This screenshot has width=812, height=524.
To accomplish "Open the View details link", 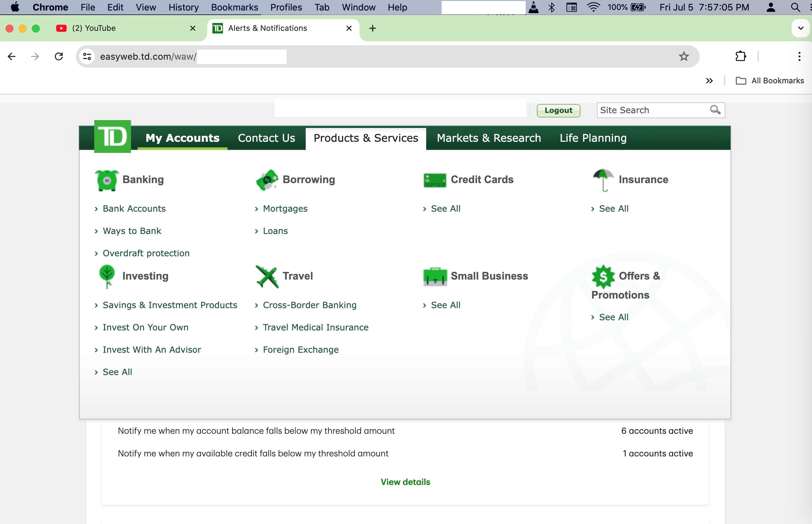I will [x=405, y=481].
